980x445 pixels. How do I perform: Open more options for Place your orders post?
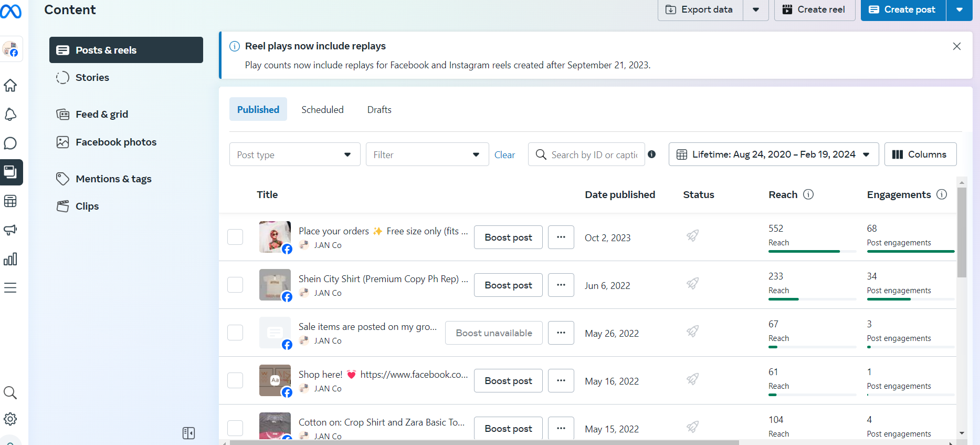(561, 237)
